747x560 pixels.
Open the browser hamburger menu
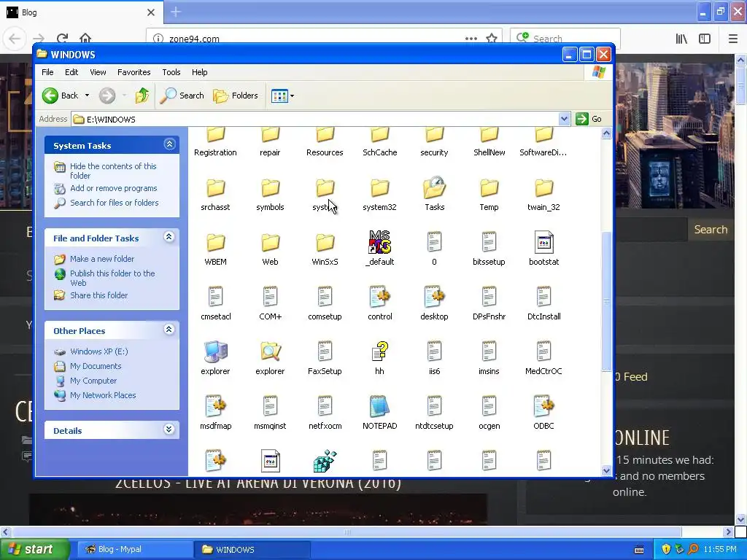(x=733, y=39)
